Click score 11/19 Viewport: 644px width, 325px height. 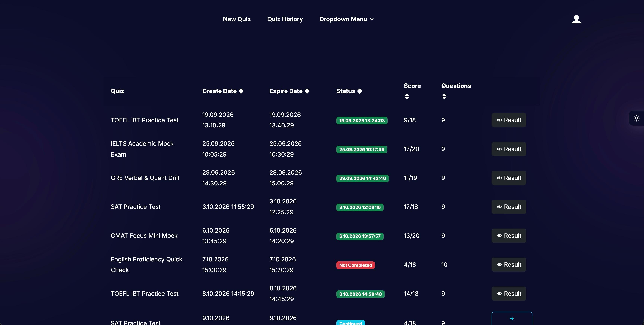tap(410, 178)
